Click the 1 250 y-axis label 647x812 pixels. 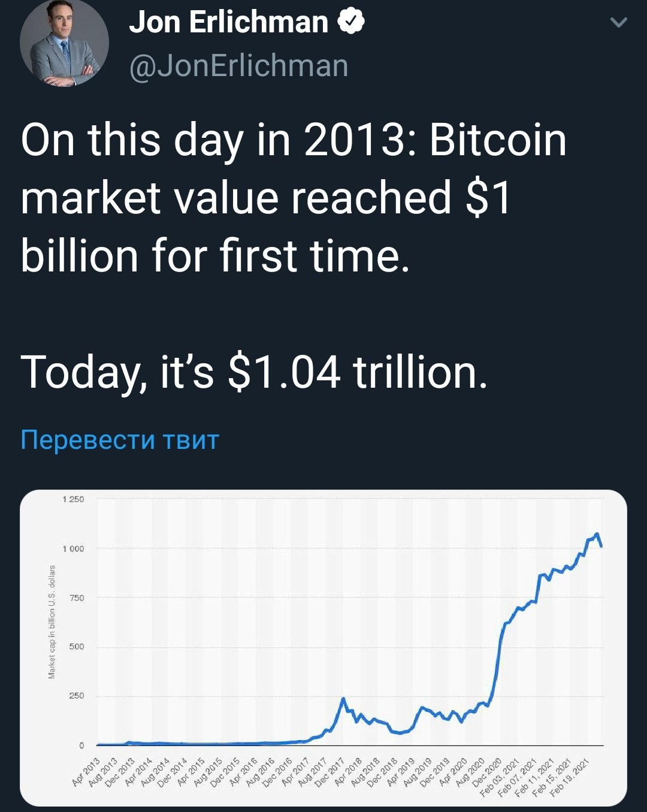[73, 499]
